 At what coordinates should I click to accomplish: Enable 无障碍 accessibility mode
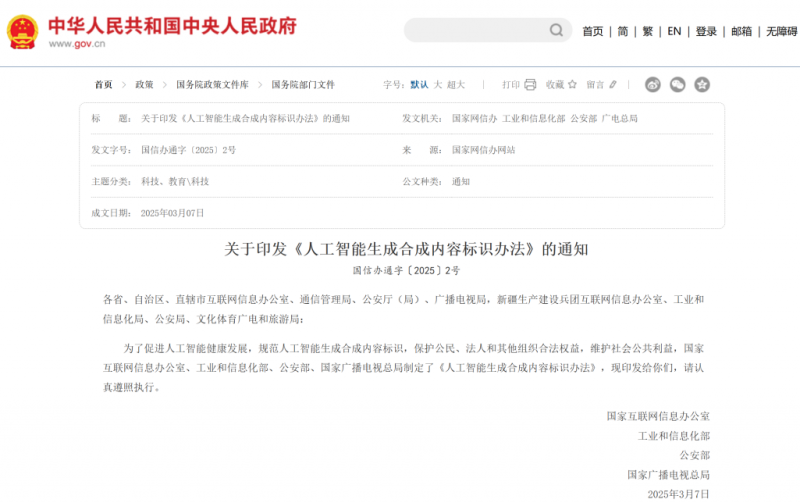(781, 32)
